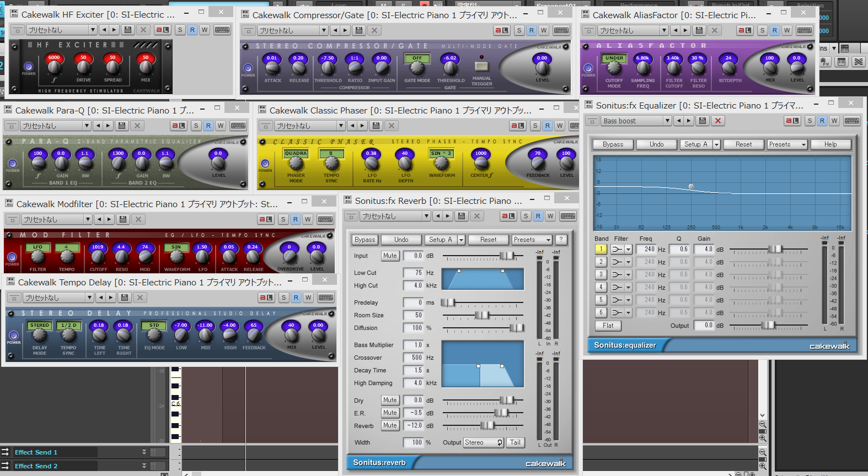The image size is (868, 476).
Task: Click the Drive knob in HF Exciter
Action: point(83,67)
